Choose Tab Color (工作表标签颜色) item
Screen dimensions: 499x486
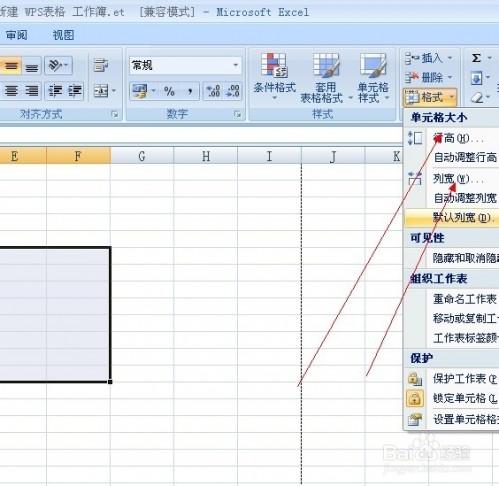[x=452, y=338]
